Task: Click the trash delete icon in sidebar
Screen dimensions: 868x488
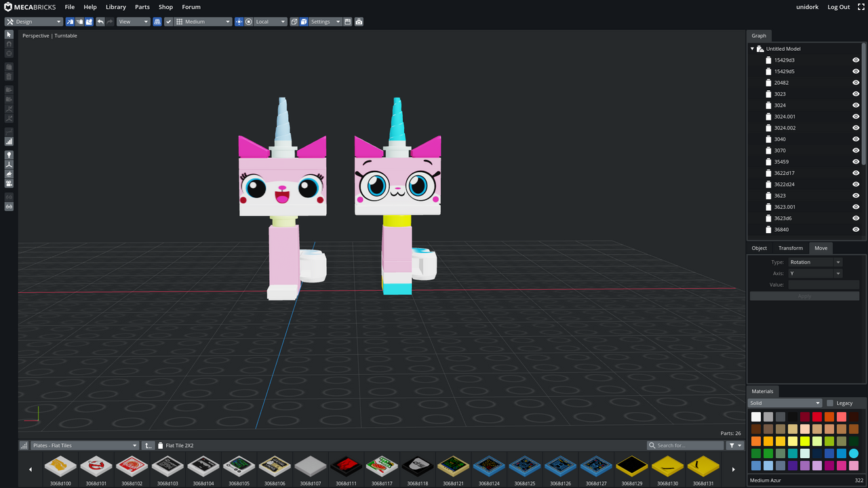Action: coord(9,77)
